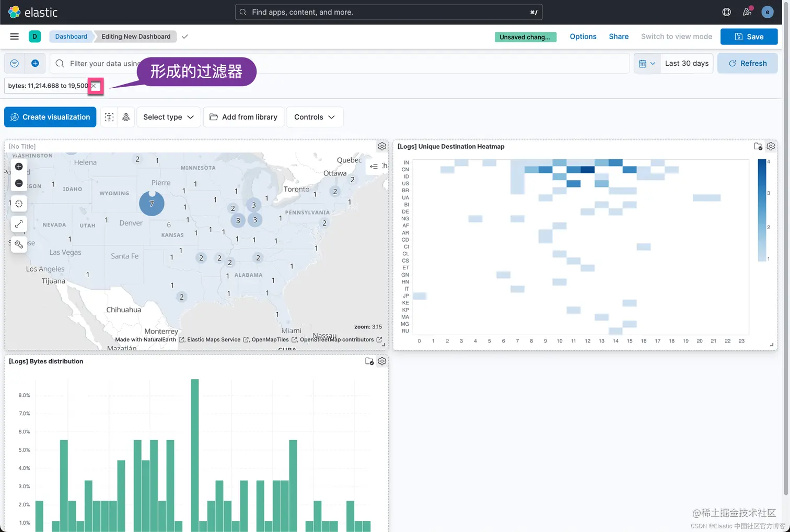The width and height of the screenshot is (790, 532).
Task: Open the Controls dropdown
Action: (315, 117)
